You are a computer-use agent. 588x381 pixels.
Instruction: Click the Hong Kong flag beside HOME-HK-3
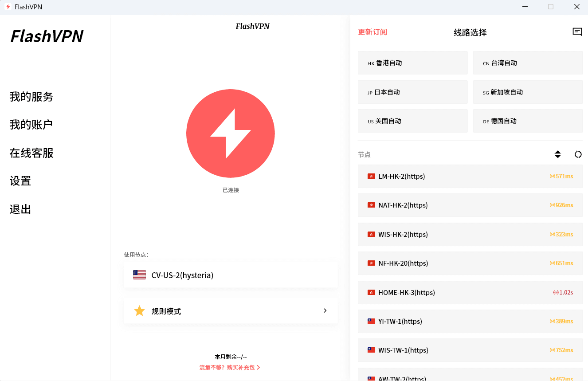click(371, 292)
